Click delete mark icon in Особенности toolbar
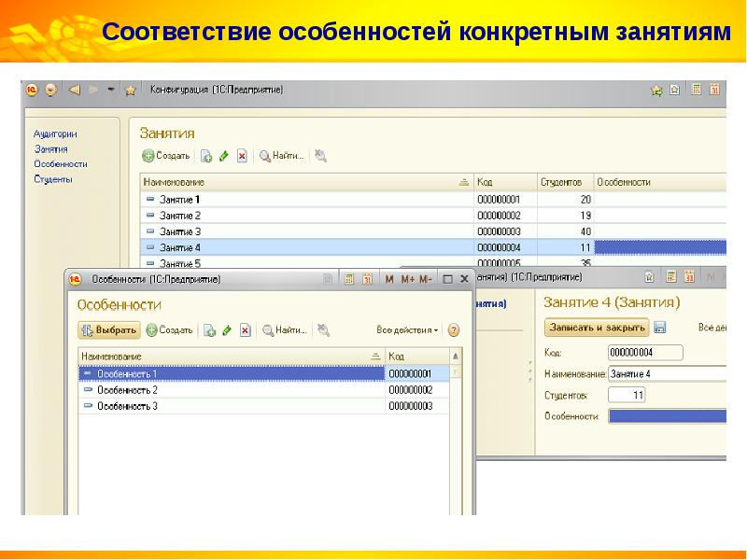The height and width of the screenshot is (560, 747). [x=245, y=330]
